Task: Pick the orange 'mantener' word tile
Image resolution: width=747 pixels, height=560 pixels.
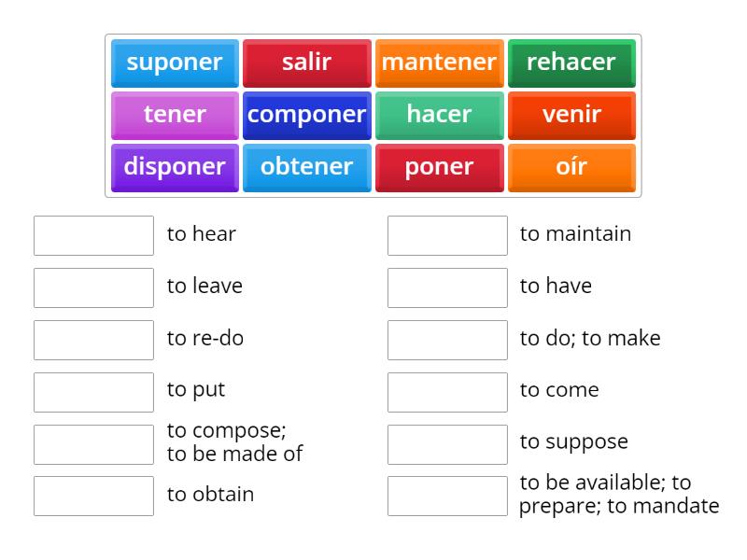Action: click(x=439, y=63)
